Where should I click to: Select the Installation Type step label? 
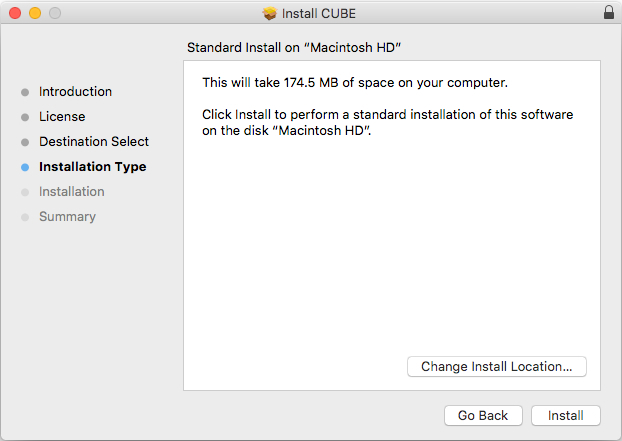click(92, 167)
